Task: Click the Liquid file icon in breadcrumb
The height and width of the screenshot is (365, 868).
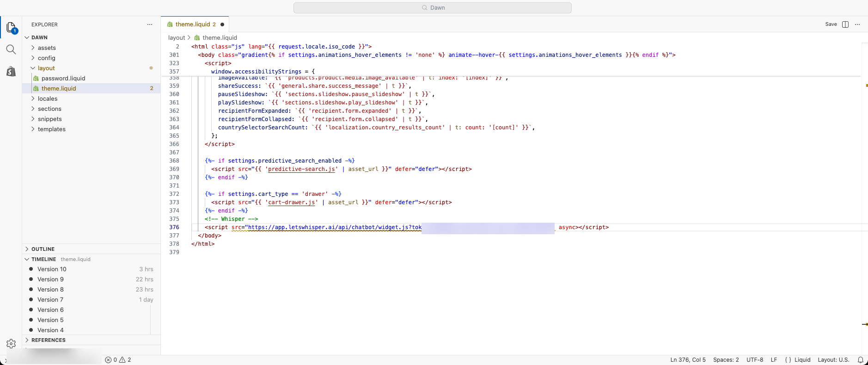Action: click(x=197, y=38)
